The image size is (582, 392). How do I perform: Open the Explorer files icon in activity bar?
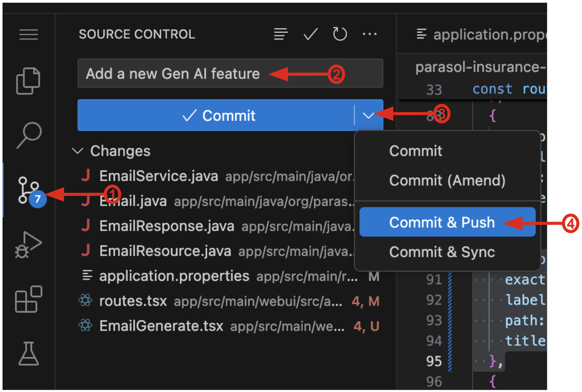click(28, 81)
